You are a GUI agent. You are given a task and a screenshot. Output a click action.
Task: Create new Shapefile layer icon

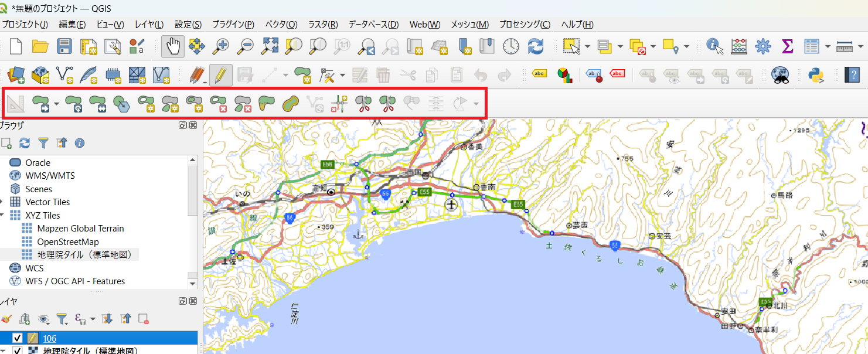tap(64, 74)
